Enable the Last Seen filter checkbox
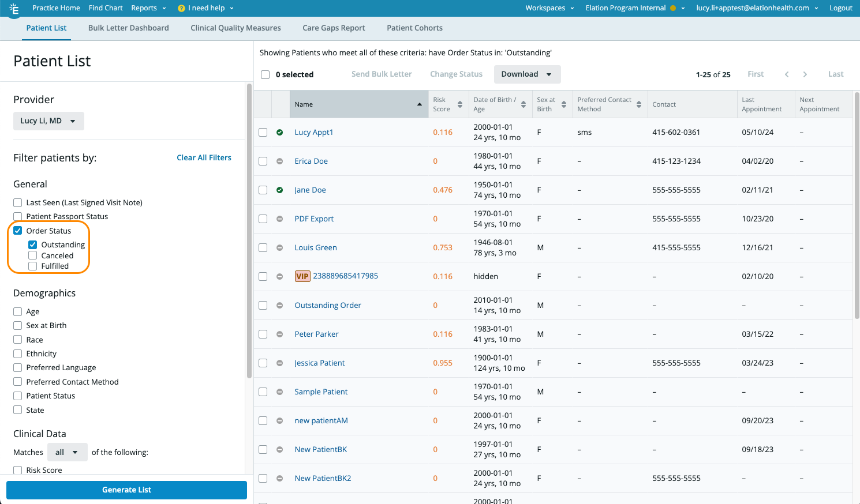Viewport: 860px width, 504px height. click(x=18, y=202)
